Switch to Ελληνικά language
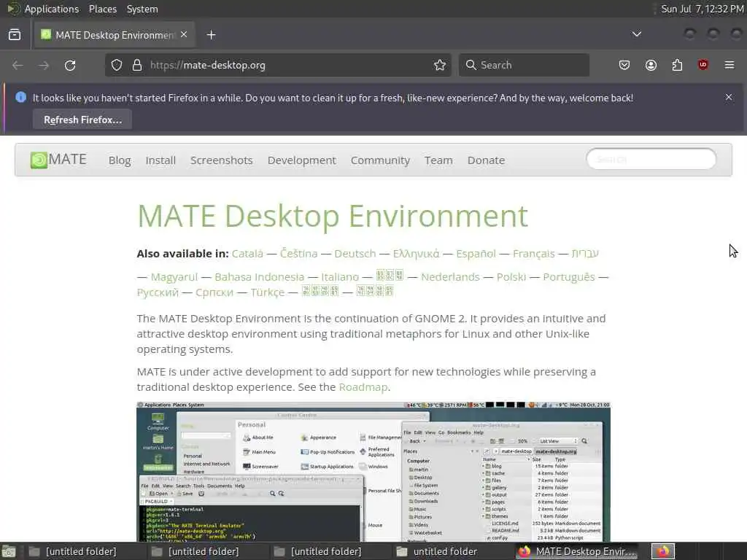The height and width of the screenshot is (560, 747). tap(416, 253)
